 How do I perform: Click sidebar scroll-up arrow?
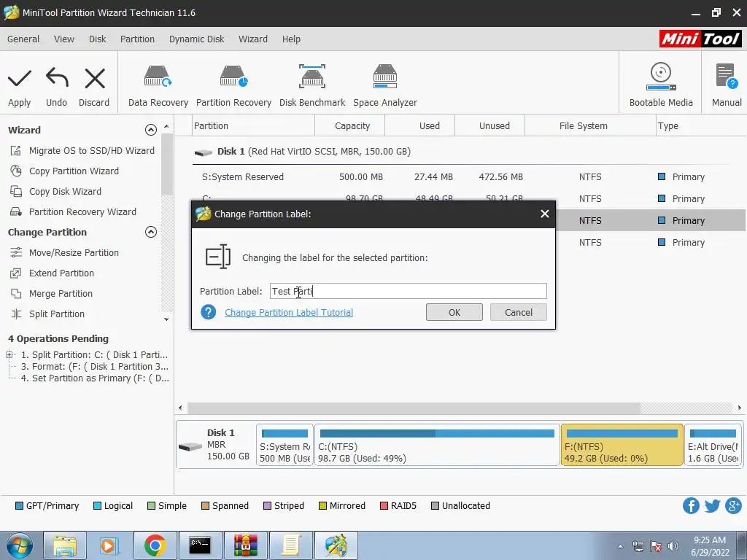click(166, 126)
